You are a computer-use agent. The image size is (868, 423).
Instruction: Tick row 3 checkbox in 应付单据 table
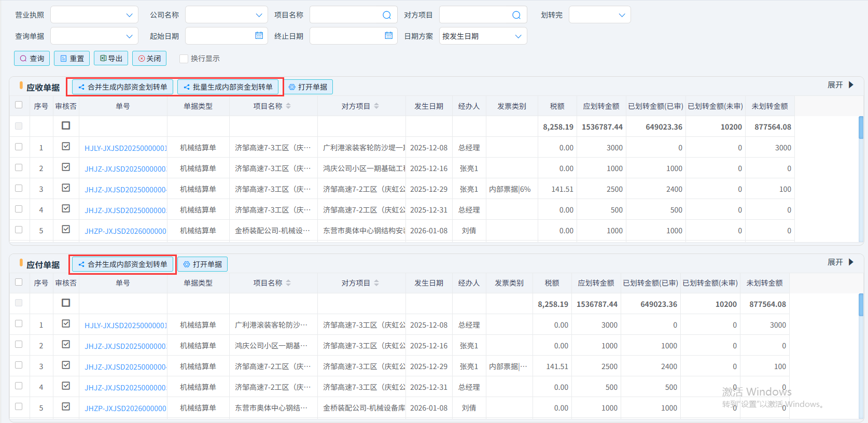tap(19, 365)
